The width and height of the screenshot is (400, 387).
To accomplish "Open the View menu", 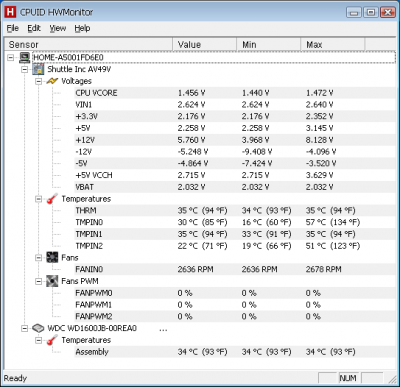I will [58, 28].
